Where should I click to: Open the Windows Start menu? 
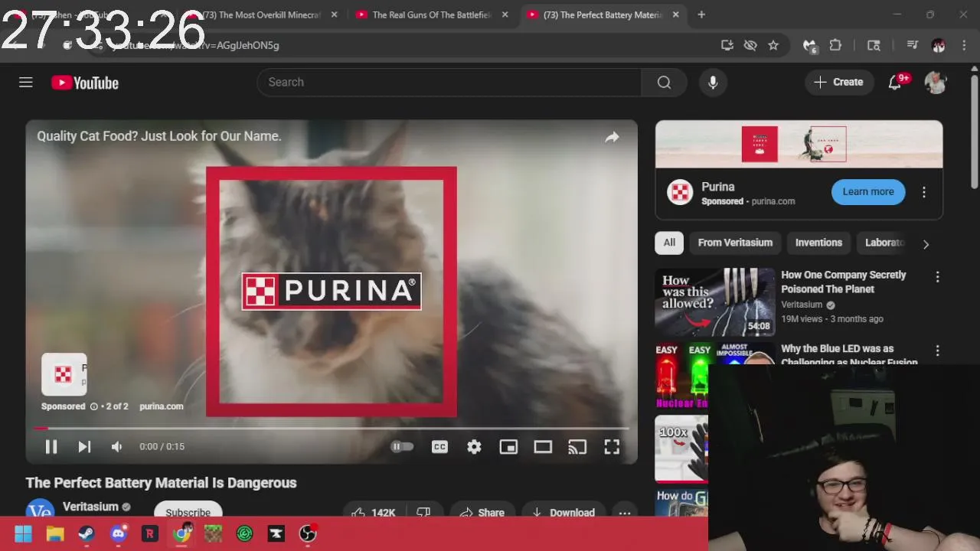[x=23, y=533]
